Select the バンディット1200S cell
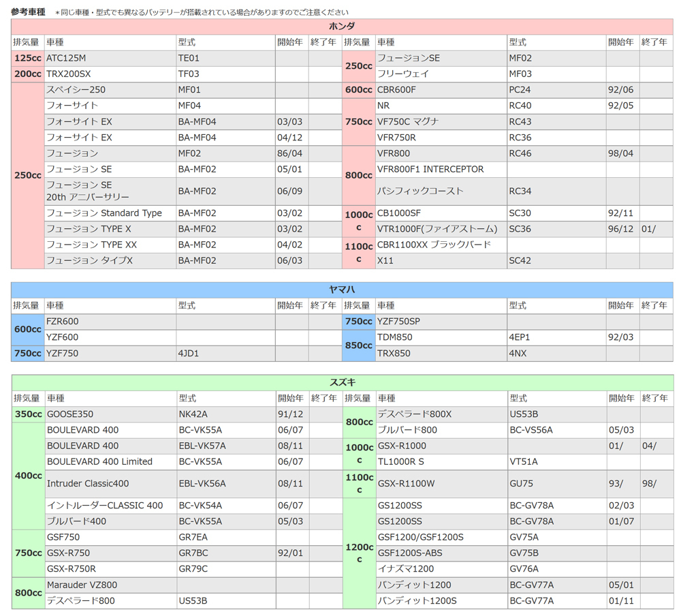681x616 pixels. click(x=442, y=601)
